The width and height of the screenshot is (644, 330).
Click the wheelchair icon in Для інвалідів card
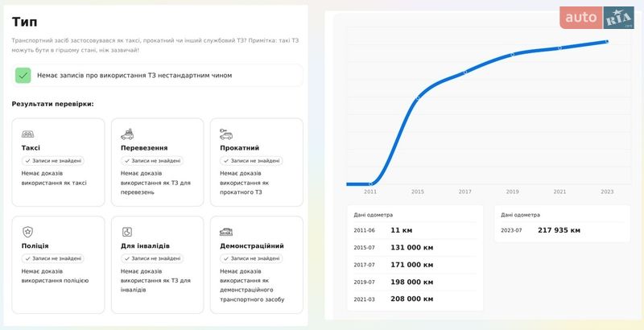(126, 232)
